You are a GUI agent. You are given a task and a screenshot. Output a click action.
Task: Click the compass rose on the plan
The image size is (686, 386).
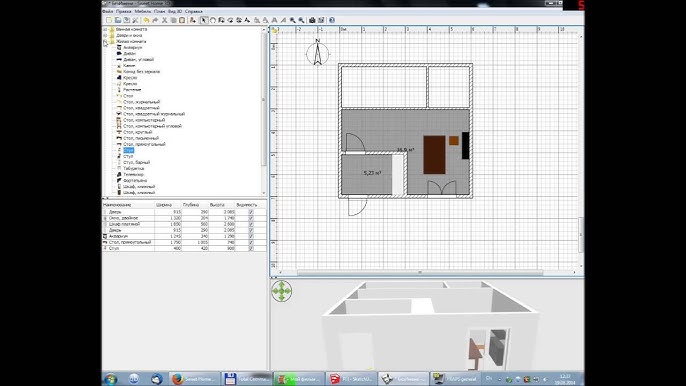318,53
